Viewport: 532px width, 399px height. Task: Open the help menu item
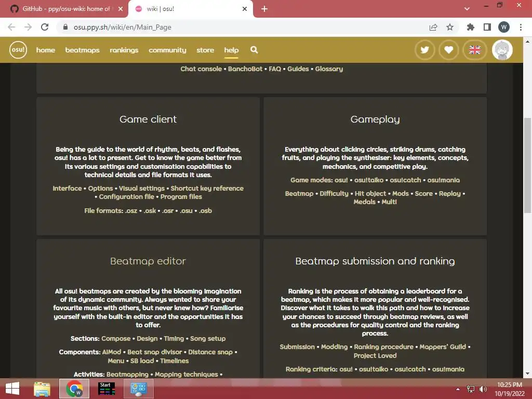click(231, 50)
